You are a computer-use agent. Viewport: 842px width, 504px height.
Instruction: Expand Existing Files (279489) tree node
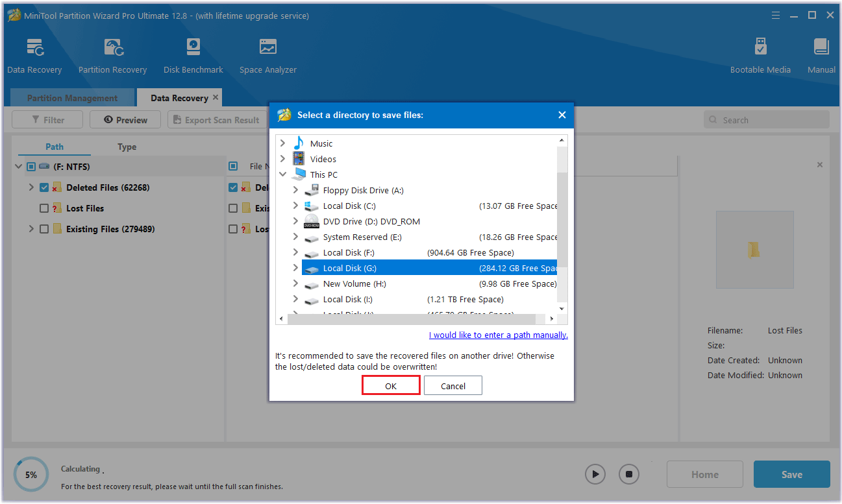pos(31,229)
